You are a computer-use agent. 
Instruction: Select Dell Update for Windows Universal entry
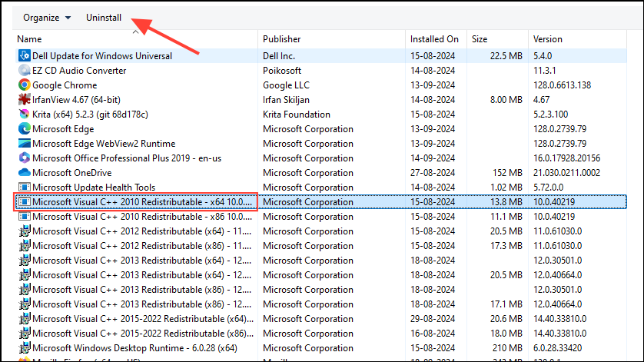tap(102, 56)
